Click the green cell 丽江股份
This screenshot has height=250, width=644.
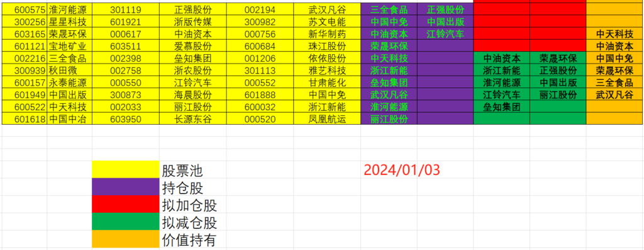(x=558, y=95)
